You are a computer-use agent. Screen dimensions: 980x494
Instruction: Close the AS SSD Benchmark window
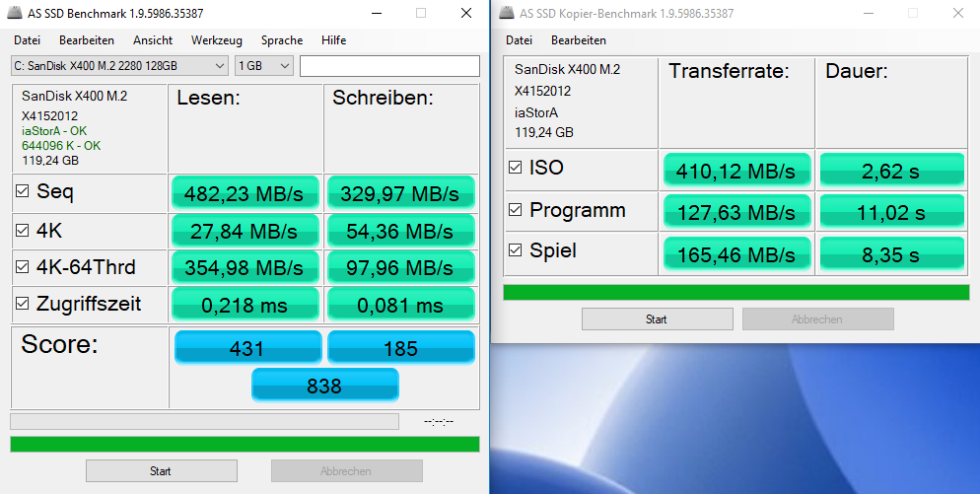pos(466,13)
